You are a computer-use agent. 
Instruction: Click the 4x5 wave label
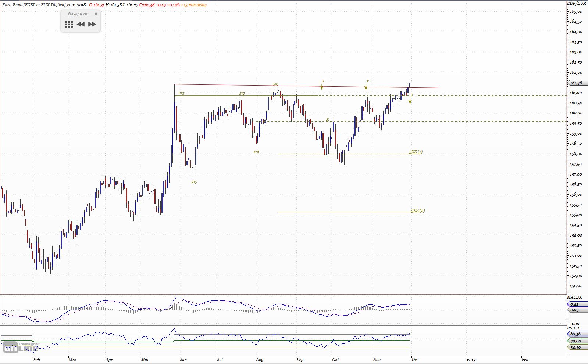coord(256,151)
